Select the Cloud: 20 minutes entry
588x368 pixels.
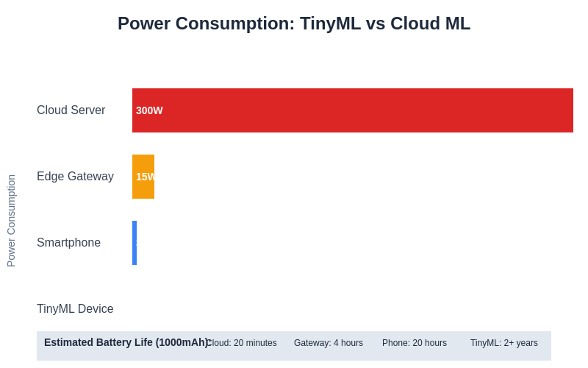coord(243,343)
